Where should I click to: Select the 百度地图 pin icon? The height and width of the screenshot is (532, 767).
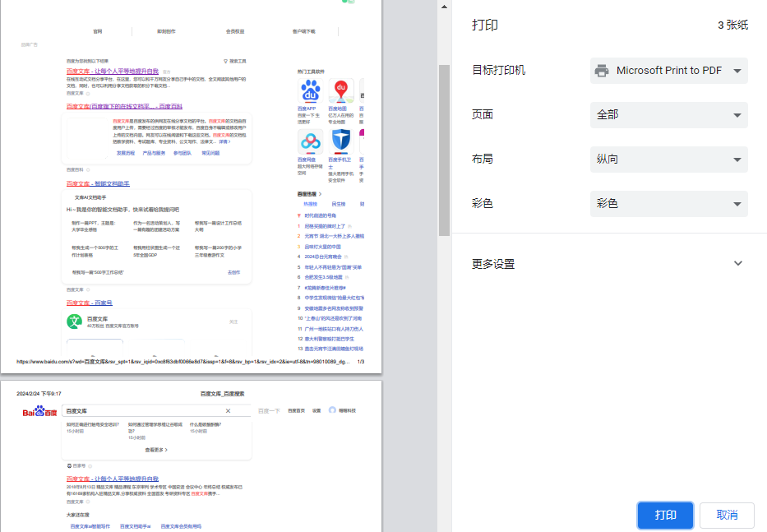click(340, 90)
